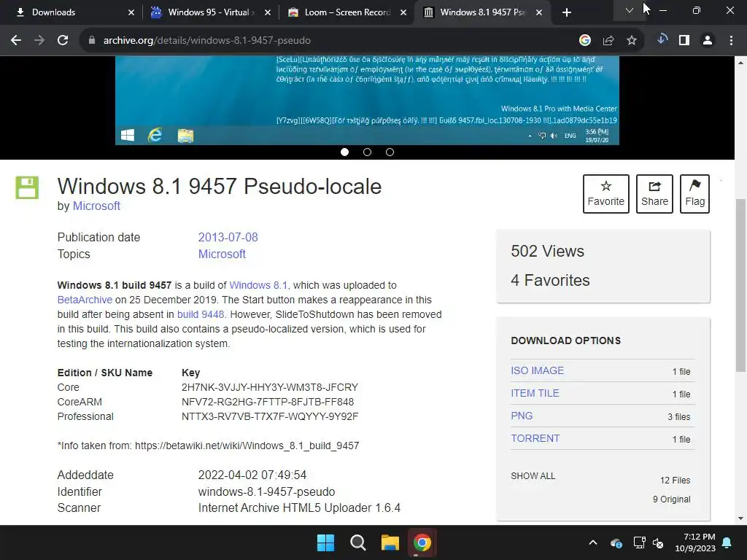747x560 pixels.
Task: Share this page from address bar
Action: pos(608,41)
